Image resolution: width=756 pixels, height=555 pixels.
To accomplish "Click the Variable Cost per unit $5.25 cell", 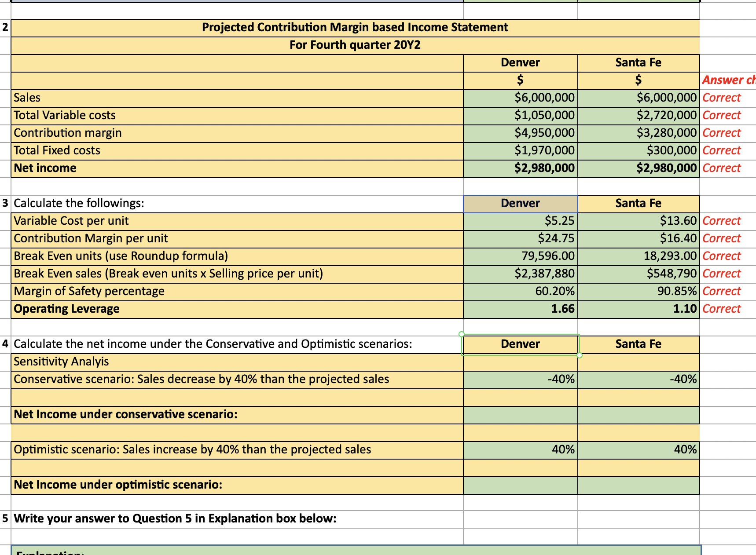I will [x=520, y=220].
